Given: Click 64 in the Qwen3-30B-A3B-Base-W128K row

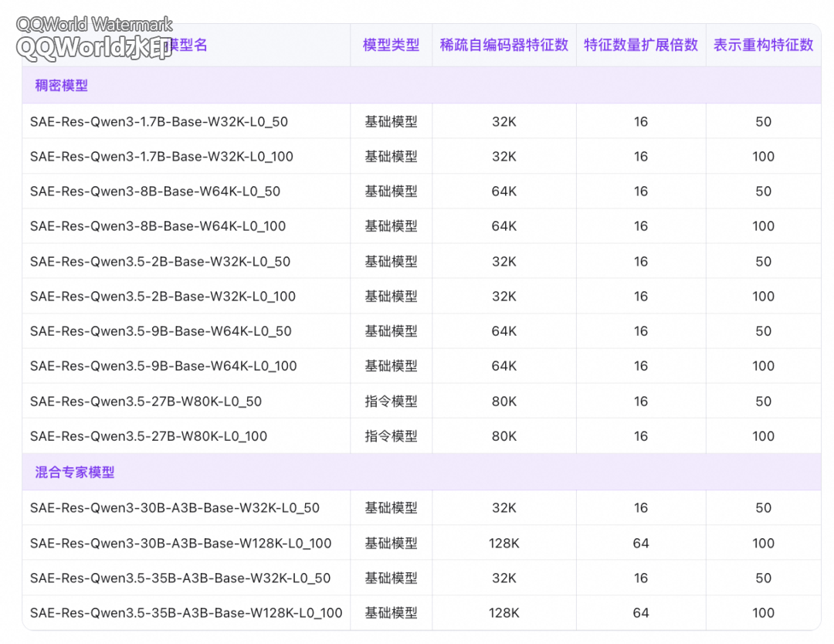Looking at the screenshot, I should click(640, 543).
